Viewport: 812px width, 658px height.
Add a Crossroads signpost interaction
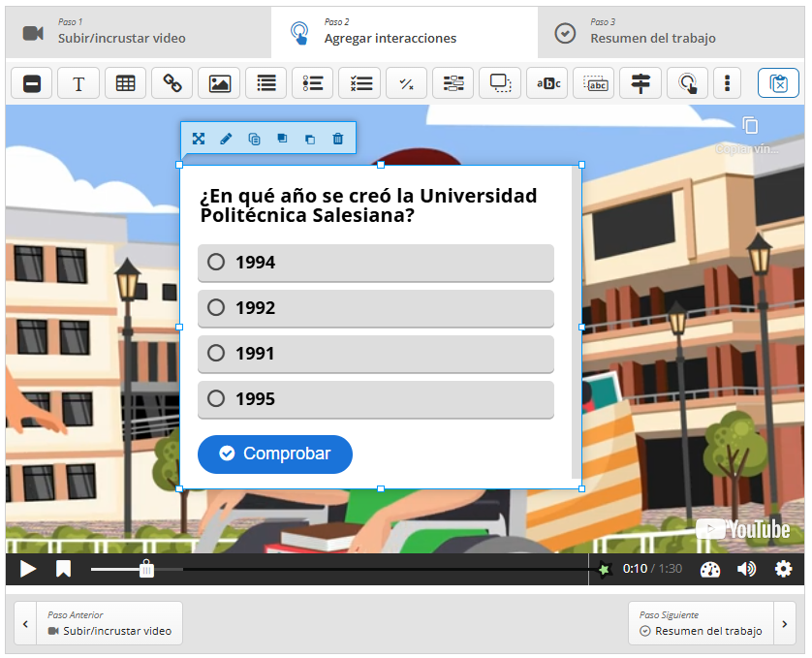click(640, 84)
